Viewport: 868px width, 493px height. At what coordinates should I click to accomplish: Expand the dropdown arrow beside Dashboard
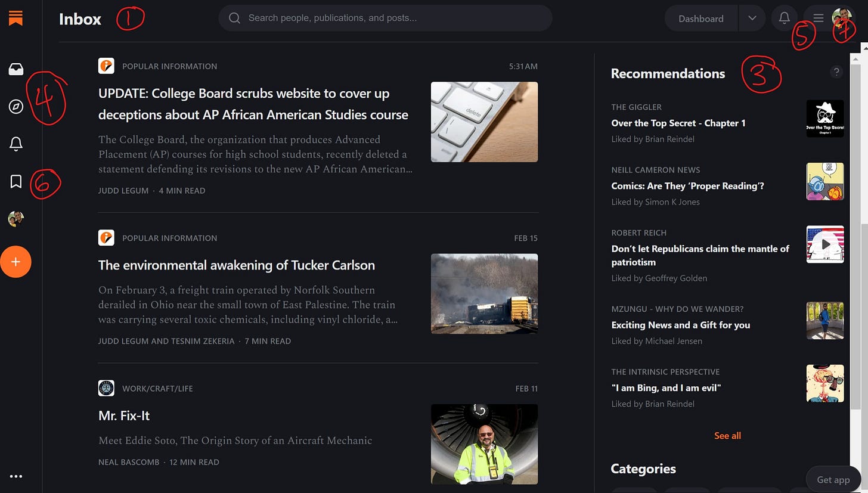pyautogui.click(x=752, y=18)
